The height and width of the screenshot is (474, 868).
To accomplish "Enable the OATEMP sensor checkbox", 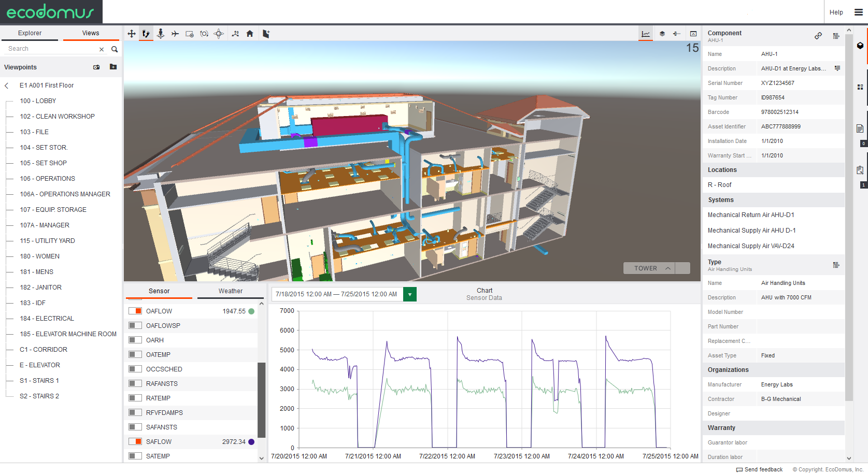I will [x=135, y=354].
